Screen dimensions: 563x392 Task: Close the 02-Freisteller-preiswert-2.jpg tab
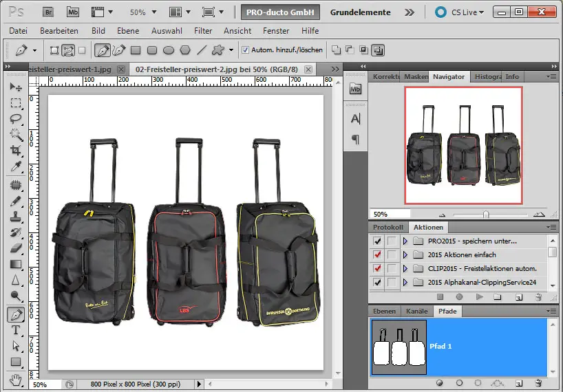point(308,69)
